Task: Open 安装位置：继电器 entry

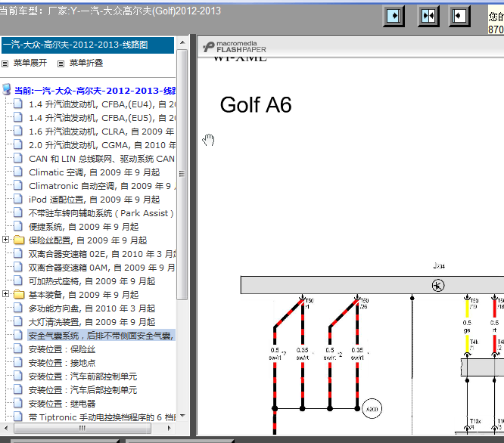Action: pyautogui.click(x=62, y=404)
